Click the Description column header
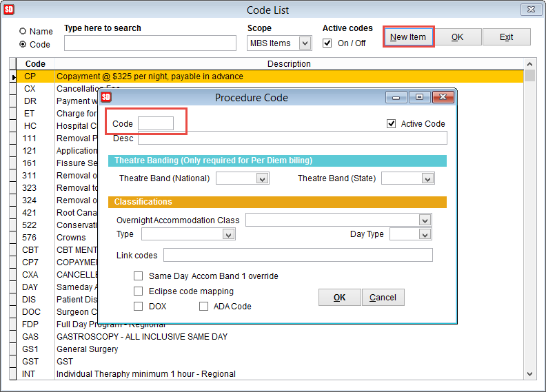 [289, 64]
